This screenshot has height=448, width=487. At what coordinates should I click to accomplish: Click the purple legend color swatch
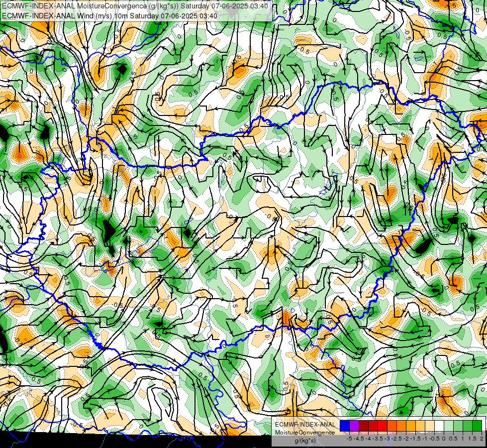[354, 426]
